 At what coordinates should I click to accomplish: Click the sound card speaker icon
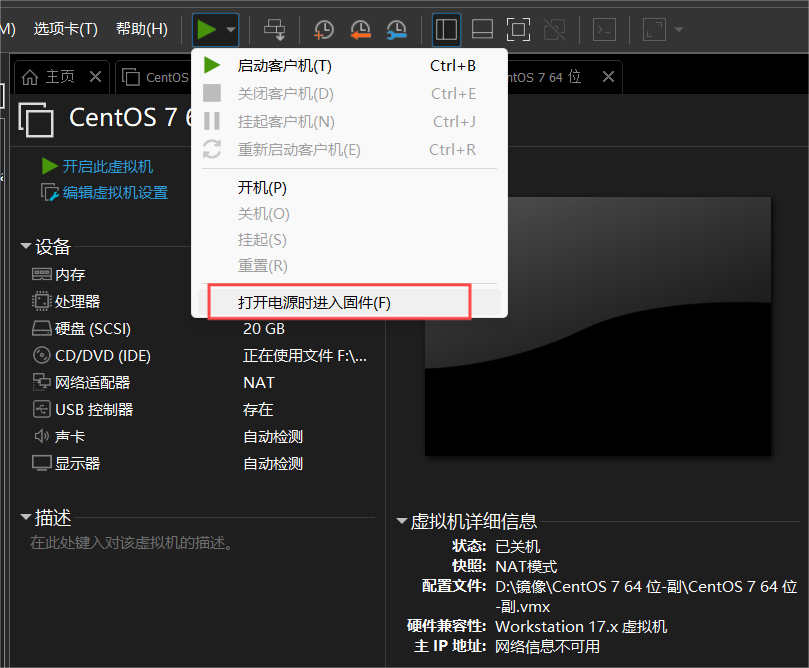pos(41,436)
